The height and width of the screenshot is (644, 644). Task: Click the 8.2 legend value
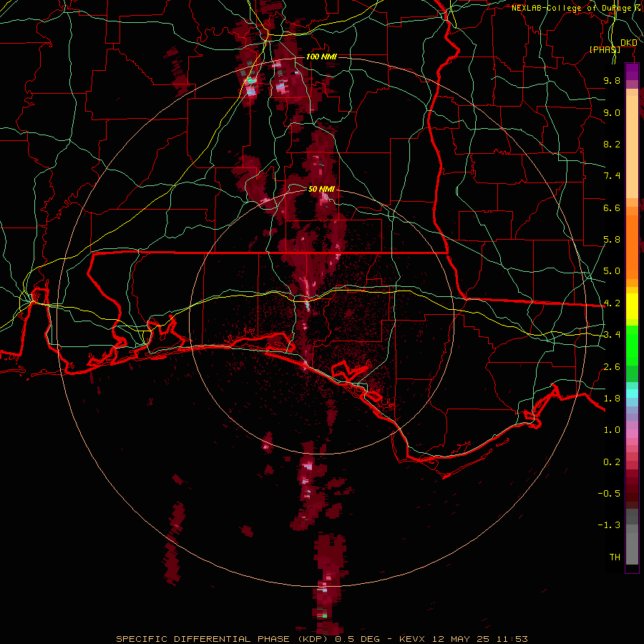612,144
